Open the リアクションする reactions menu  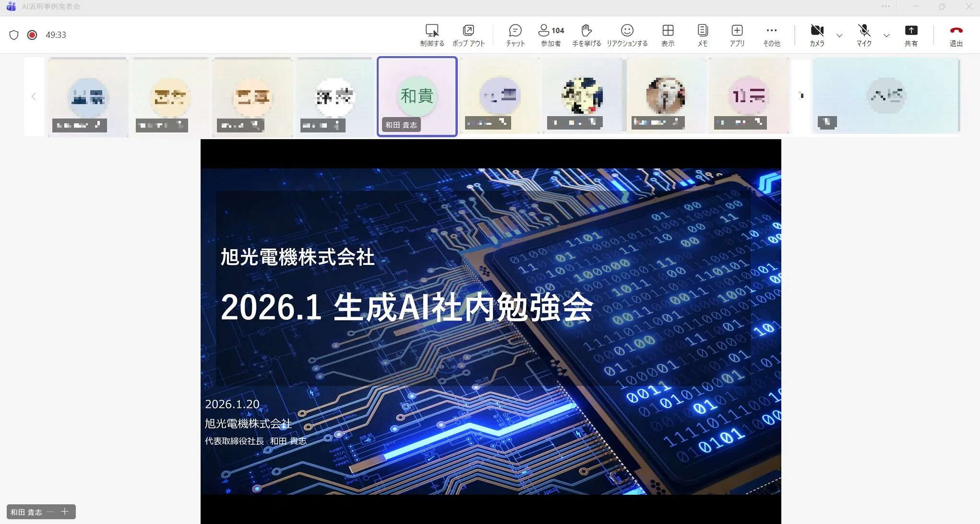point(627,36)
